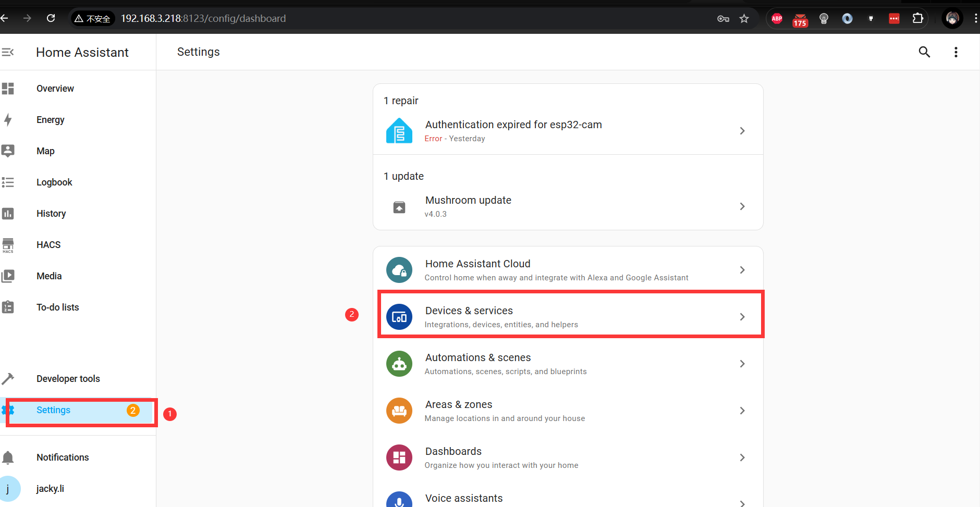The width and height of the screenshot is (980, 507).
Task: Click the Voice assistants microphone icon
Action: tap(399, 500)
